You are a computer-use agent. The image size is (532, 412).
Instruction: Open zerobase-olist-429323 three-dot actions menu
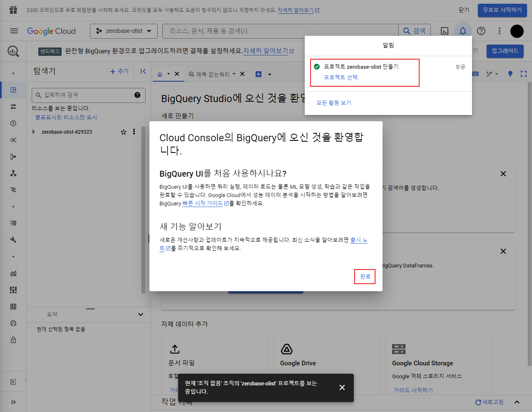click(x=134, y=132)
